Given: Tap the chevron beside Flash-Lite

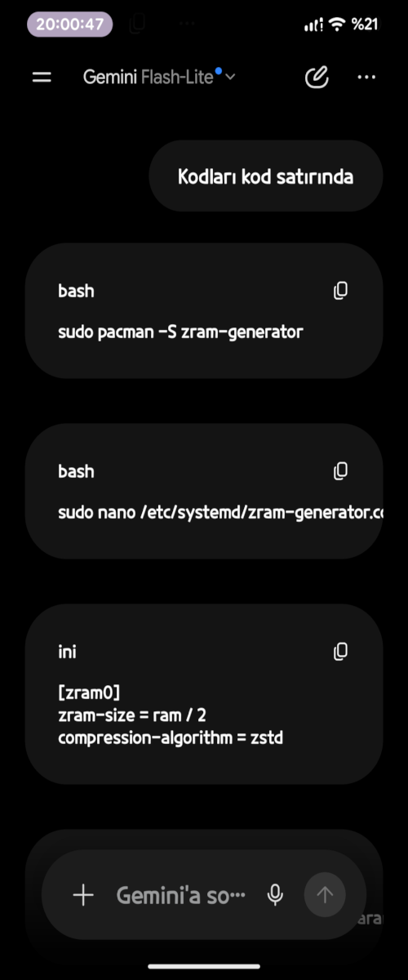Looking at the screenshot, I should [x=230, y=77].
